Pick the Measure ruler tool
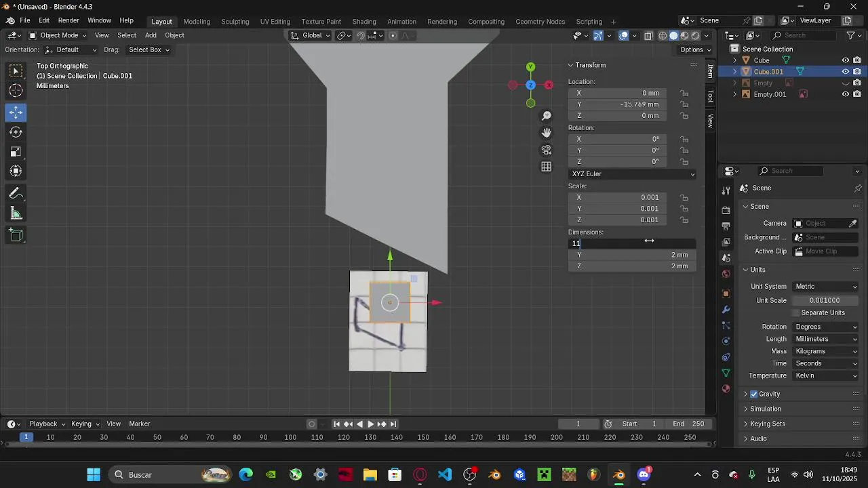 pyautogui.click(x=16, y=213)
